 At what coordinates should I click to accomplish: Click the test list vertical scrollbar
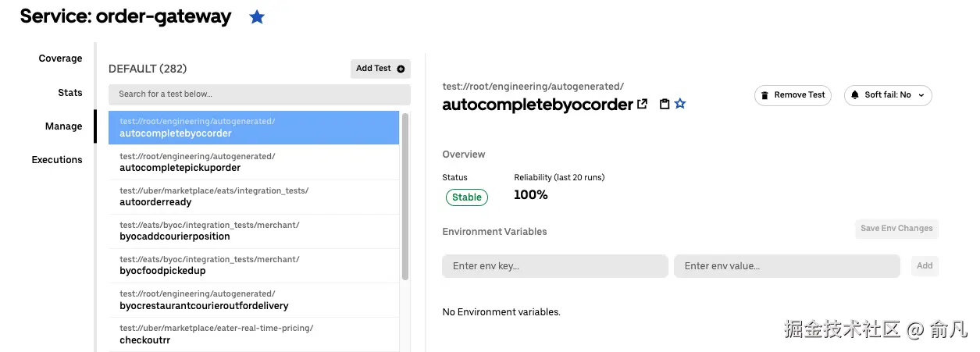click(x=404, y=197)
